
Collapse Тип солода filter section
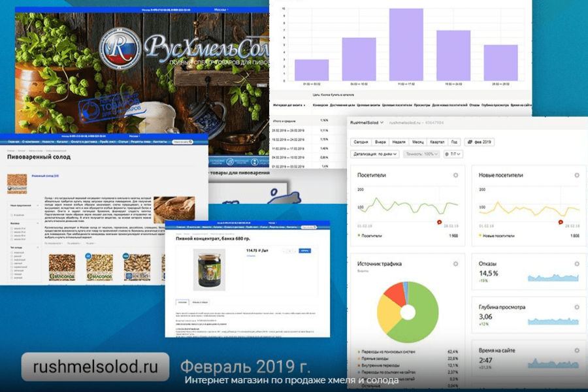[x=37, y=248]
